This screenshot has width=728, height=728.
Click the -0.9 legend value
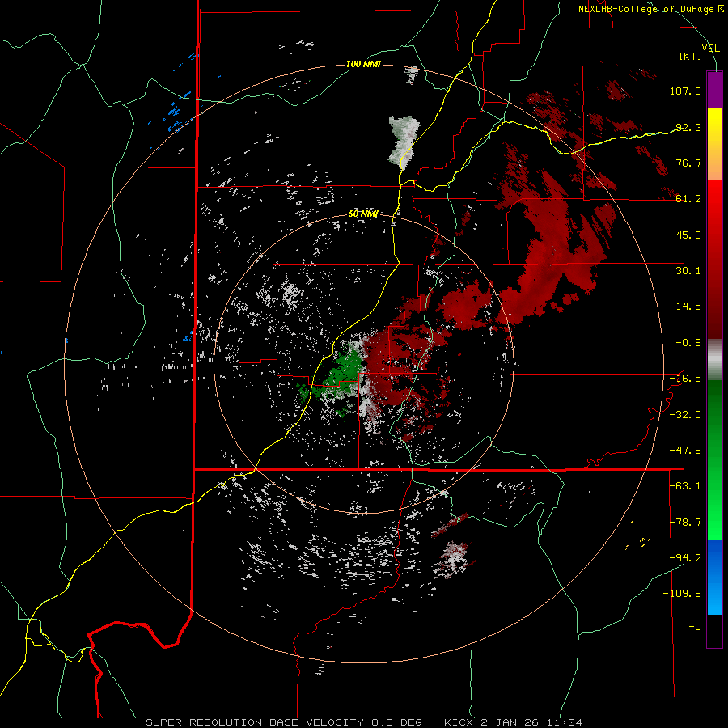688,343
